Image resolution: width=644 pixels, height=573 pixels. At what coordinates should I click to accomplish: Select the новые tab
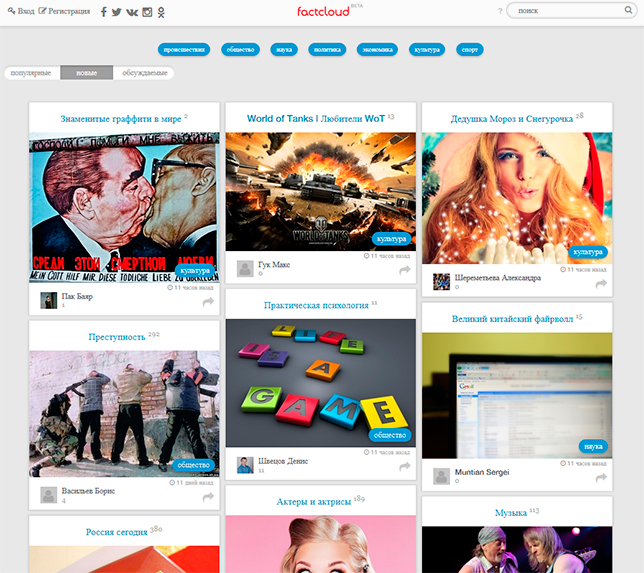pos(87,73)
